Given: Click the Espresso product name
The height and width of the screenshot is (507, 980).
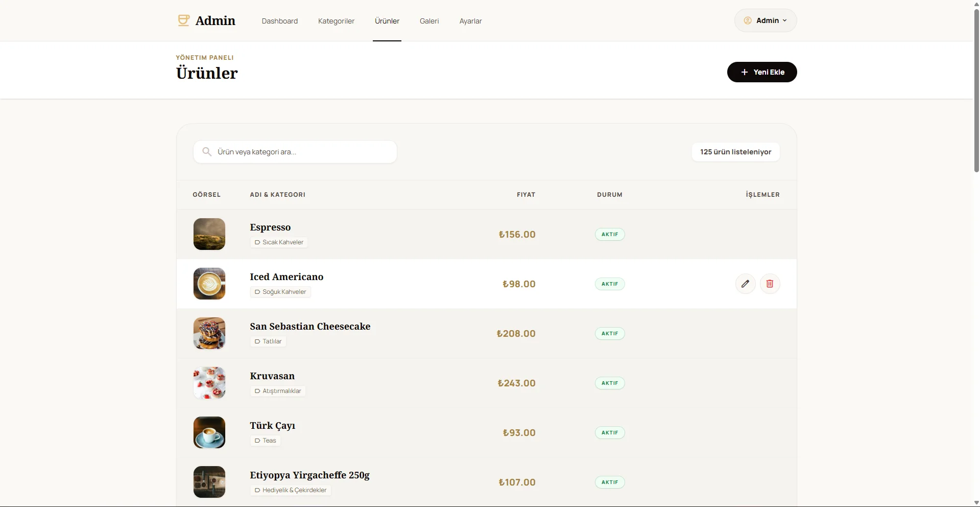Looking at the screenshot, I should pos(270,227).
